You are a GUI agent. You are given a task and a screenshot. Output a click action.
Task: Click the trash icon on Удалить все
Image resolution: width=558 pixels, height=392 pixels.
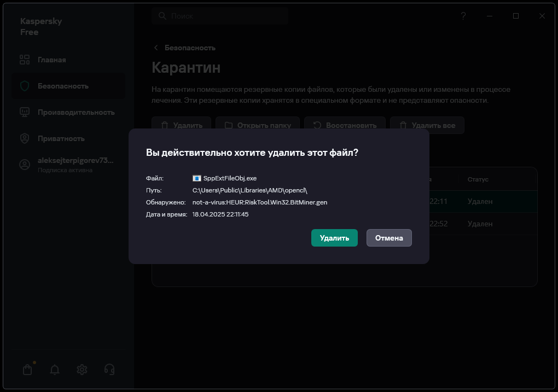tap(403, 125)
